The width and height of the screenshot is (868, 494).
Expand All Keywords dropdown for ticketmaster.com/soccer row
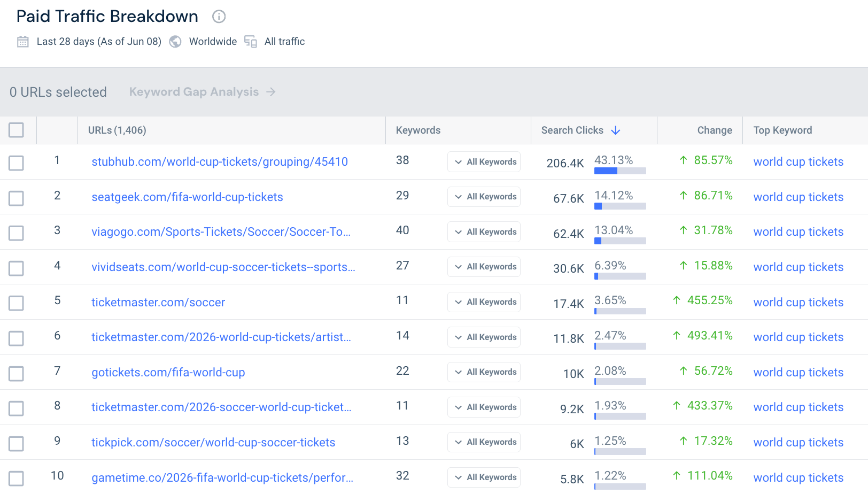click(484, 302)
